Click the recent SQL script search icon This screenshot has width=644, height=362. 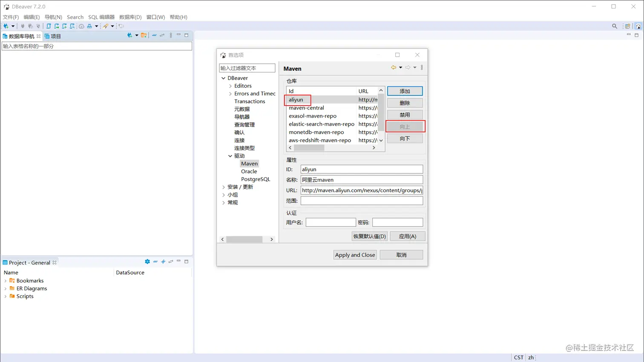pyautogui.click(x=72, y=26)
